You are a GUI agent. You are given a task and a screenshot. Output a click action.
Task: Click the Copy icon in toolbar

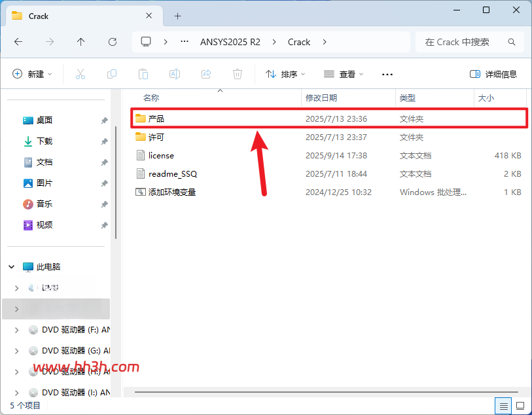click(112, 74)
